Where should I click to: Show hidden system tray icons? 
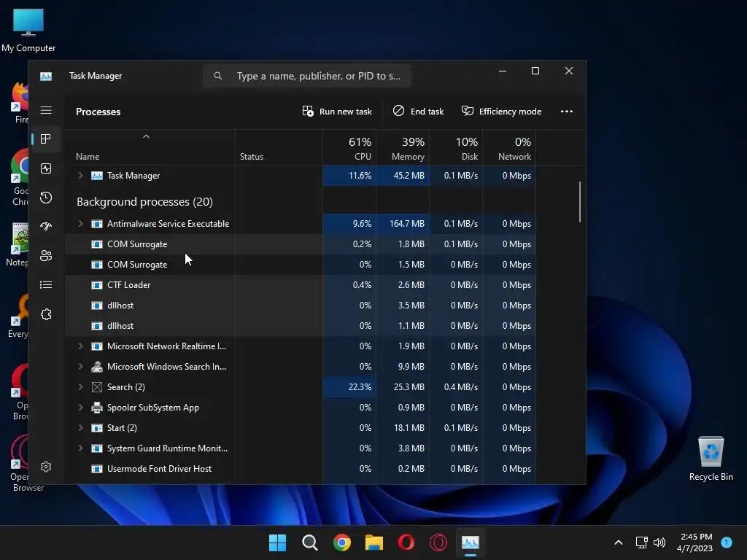pos(619,542)
